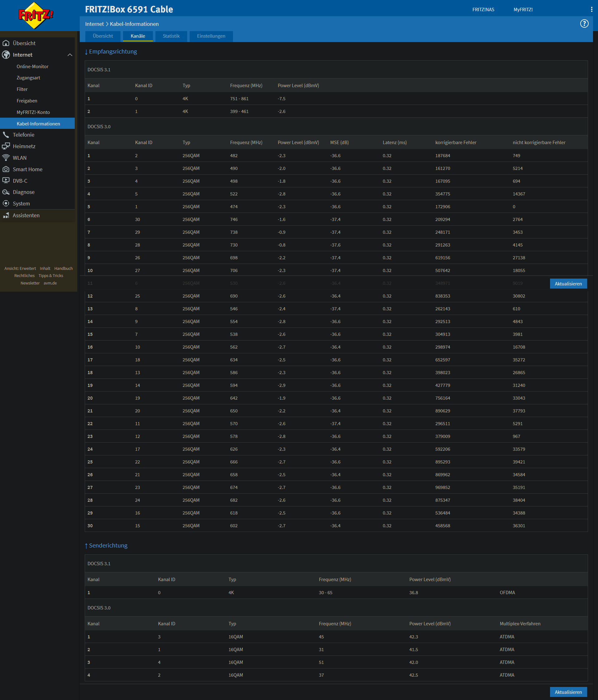Expand the Diagnose menu section
598x700 pixels.
(x=23, y=192)
